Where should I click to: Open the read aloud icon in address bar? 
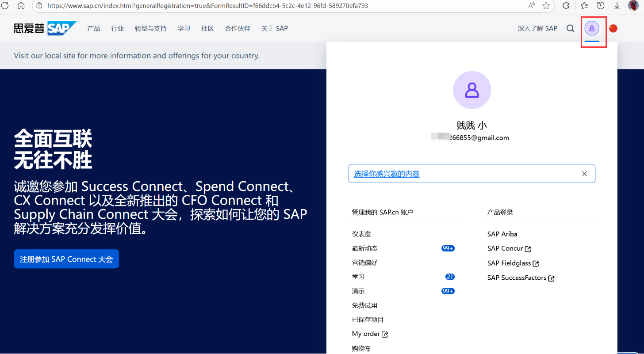point(532,6)
